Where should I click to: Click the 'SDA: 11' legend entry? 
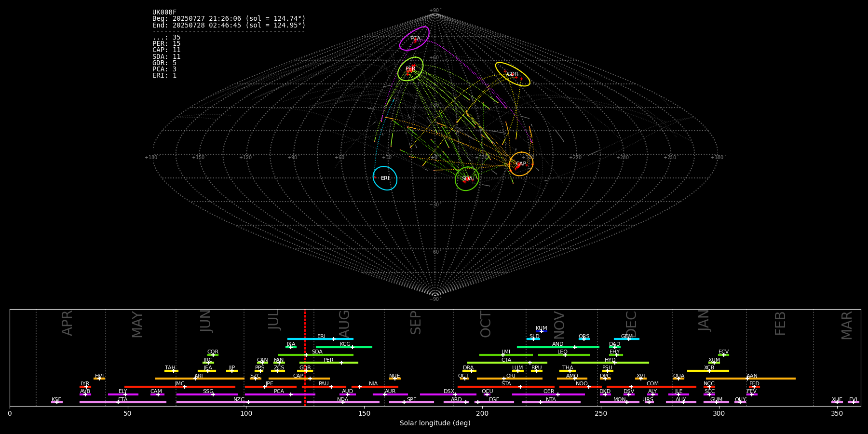coord(166,56)
